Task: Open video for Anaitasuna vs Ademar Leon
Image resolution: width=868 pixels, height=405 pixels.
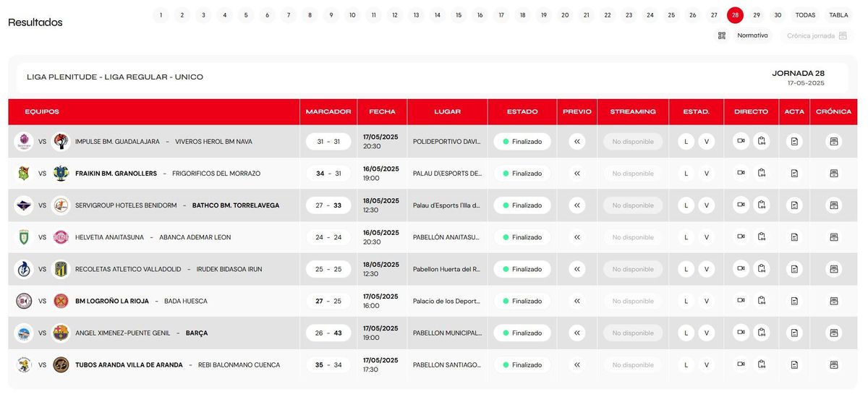Action: tap(741, 237)
